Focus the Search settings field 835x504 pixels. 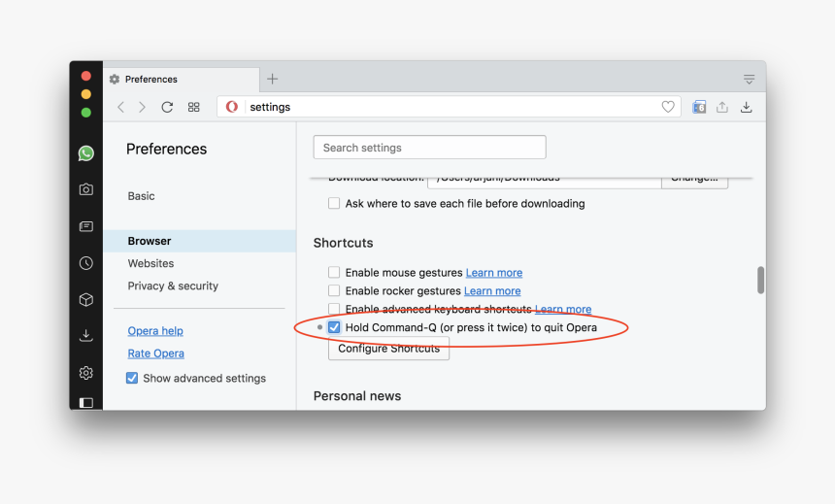click(x=429, y=148)
